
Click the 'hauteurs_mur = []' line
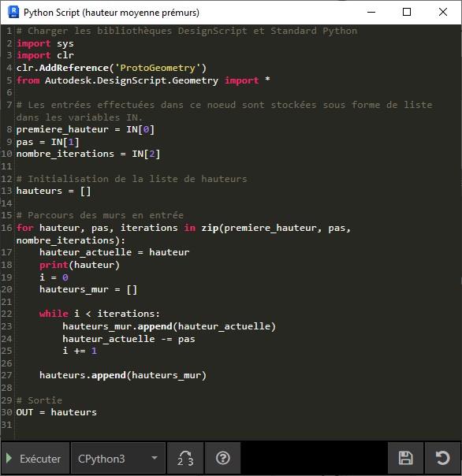[88, 289]
